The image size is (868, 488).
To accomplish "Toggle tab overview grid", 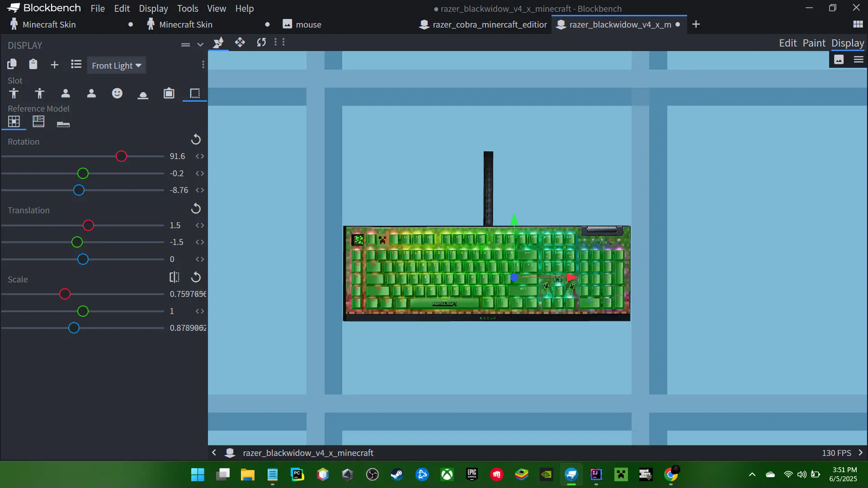I will [858, 24].
